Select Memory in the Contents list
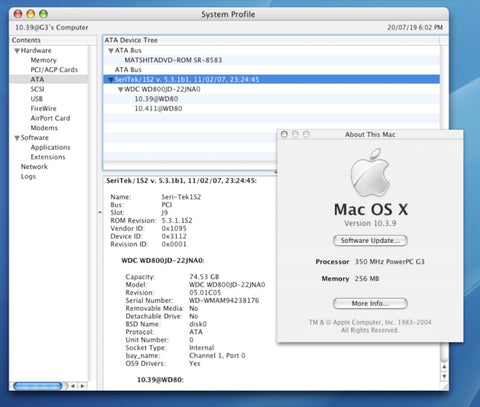This screenshot has height=407, width=480. click(44, 60)
